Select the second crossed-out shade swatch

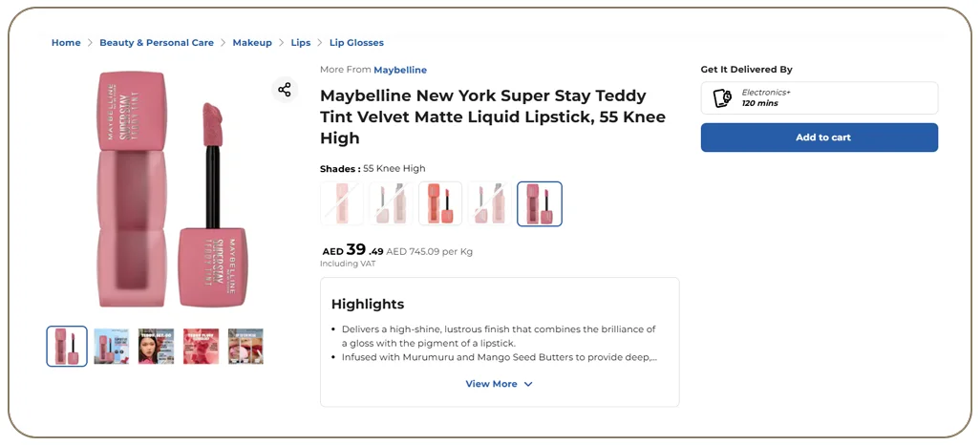[391, 203]
